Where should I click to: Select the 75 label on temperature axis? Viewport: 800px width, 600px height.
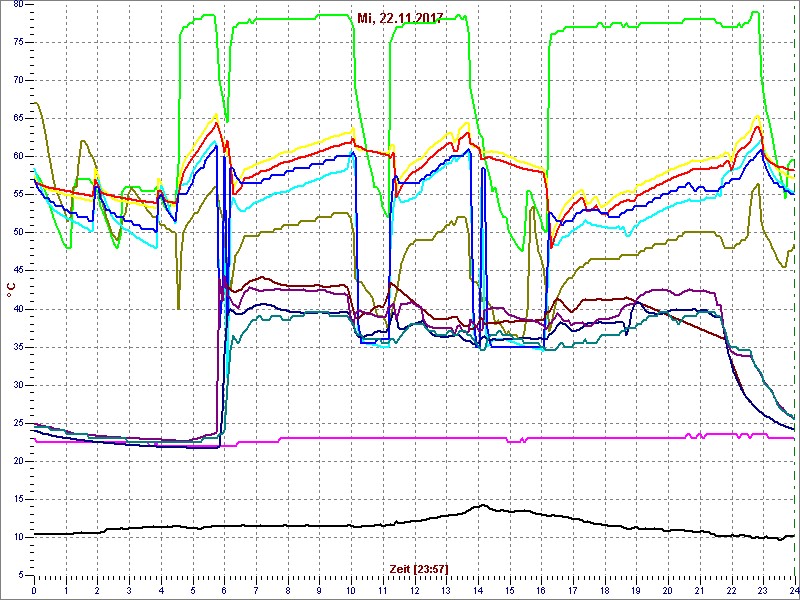17,42
